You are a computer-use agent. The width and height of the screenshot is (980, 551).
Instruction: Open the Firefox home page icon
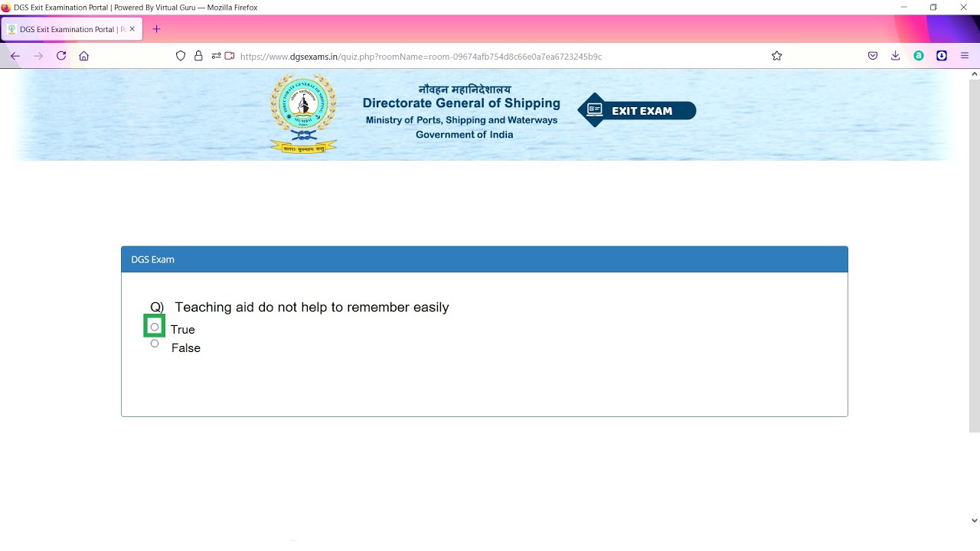(x=84, y=56)
